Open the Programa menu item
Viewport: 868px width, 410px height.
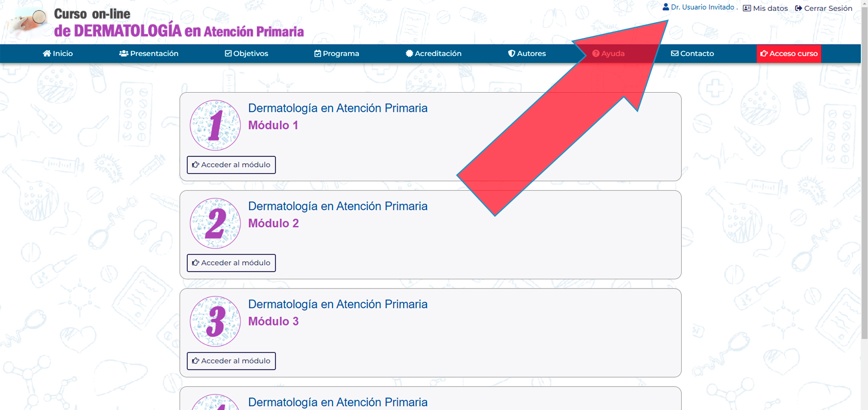[x=337, y=54]
